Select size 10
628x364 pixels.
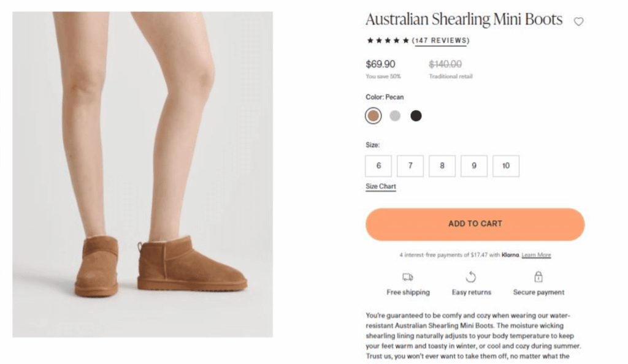(x=506, y=165)
